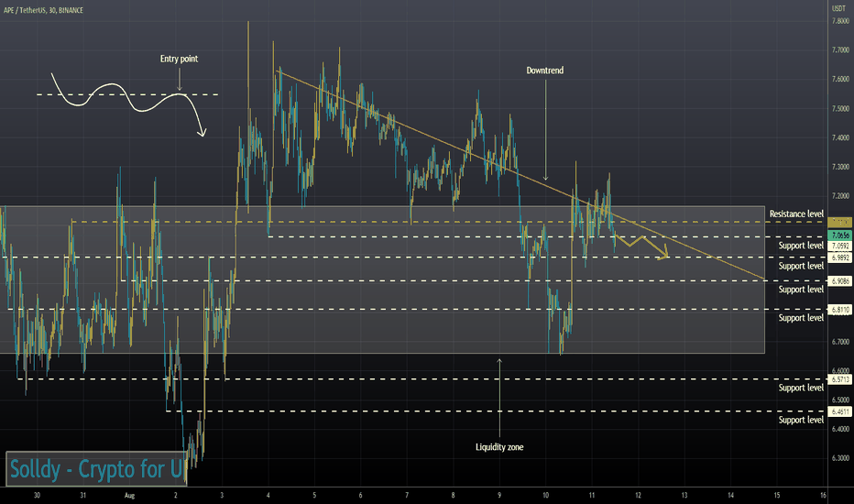This screenshot has width=854, height=504.
Task: Select Support level label under 6.8110 line
Action: [801, 318]
